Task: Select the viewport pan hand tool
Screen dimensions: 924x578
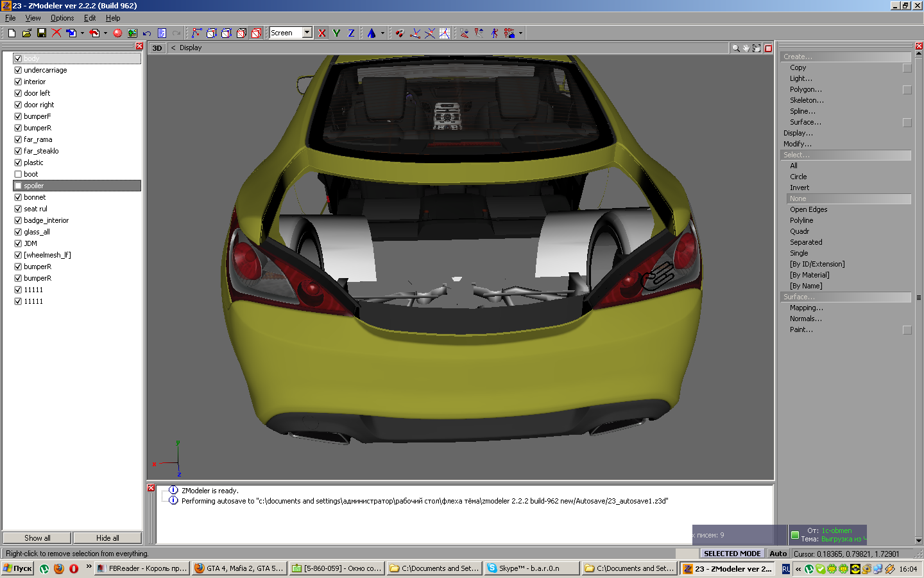Action: click(746, 48)
